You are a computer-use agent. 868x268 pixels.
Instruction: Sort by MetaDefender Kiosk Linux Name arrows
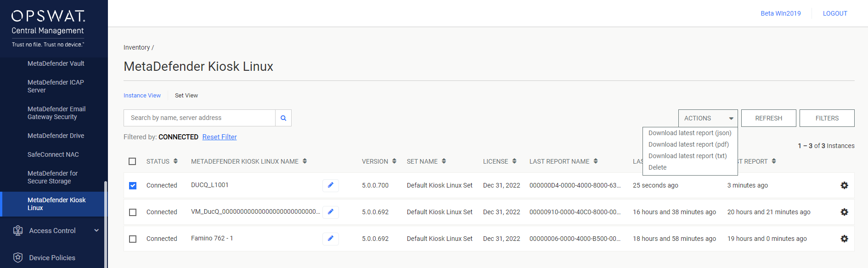click(x=305, y=161)
